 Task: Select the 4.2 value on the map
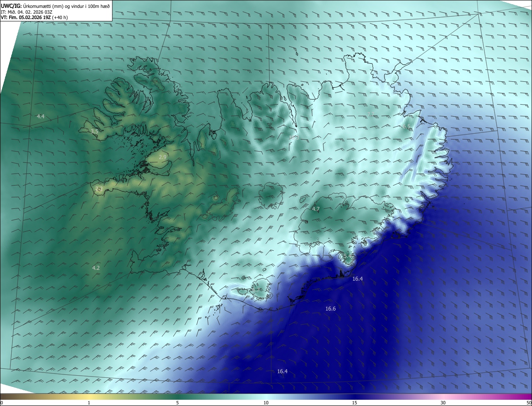click(x=96, y=268)
